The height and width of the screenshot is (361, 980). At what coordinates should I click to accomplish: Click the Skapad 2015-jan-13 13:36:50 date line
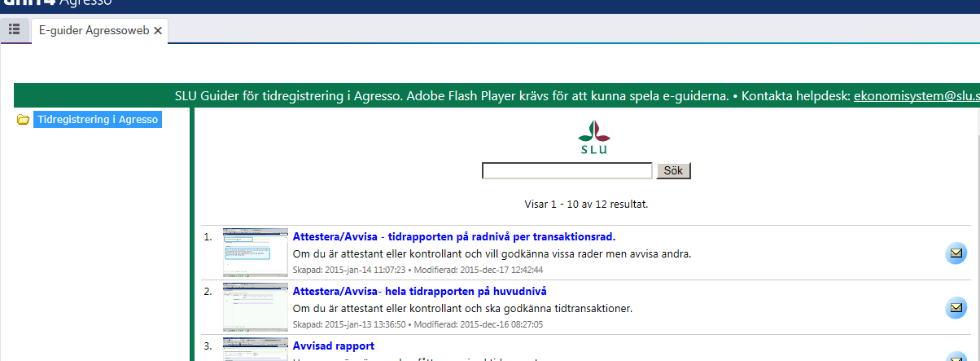(x=418, y=324)
